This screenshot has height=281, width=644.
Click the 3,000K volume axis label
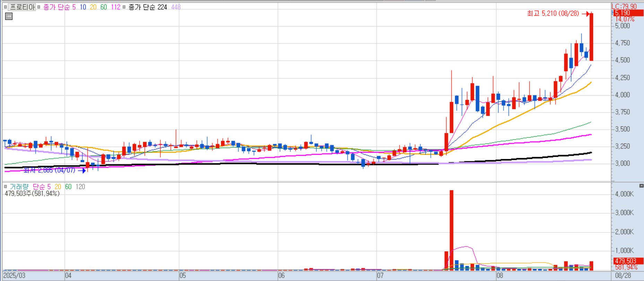[x=624, y=212]
